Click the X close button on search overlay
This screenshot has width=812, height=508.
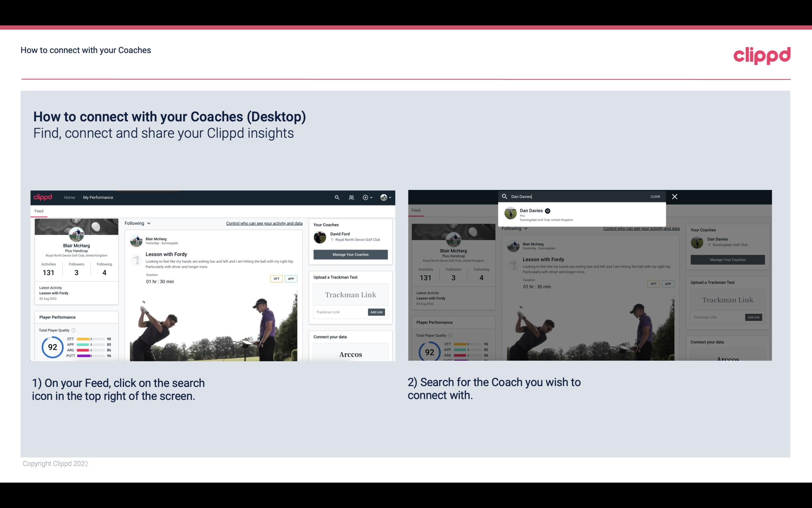[674, 196]
